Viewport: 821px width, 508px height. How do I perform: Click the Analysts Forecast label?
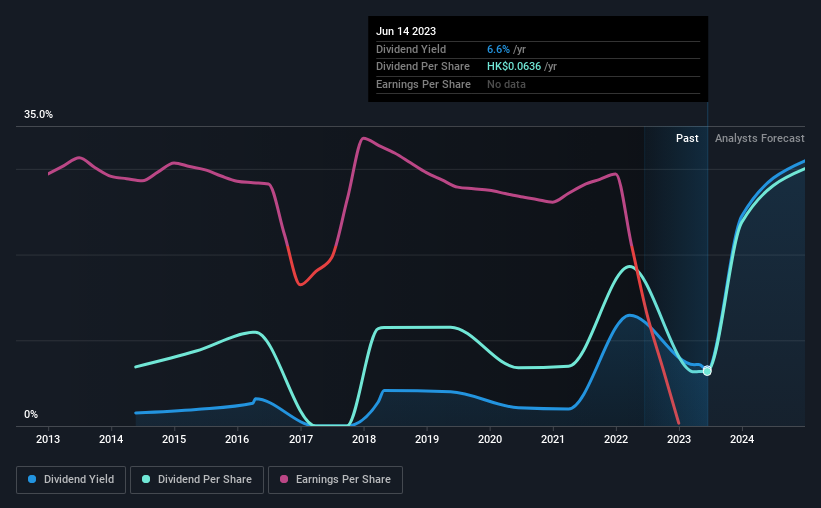point(760,138)
